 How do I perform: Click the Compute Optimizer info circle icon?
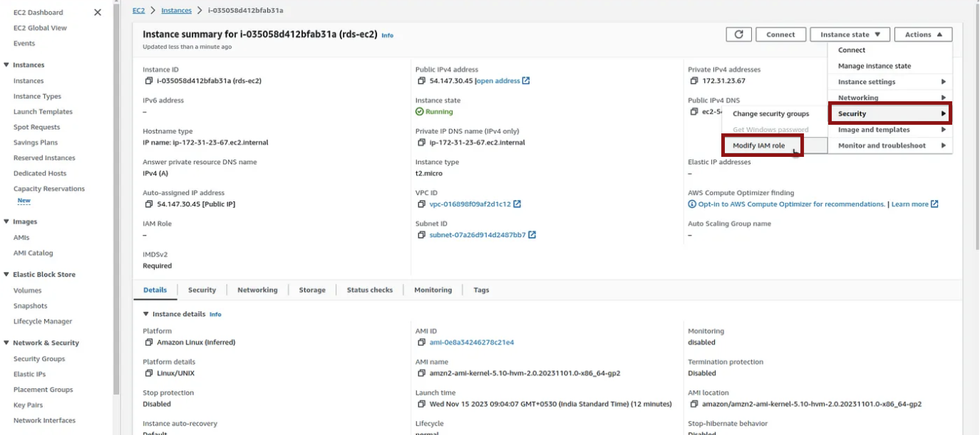pyautogui.click(x=692, y=204)
